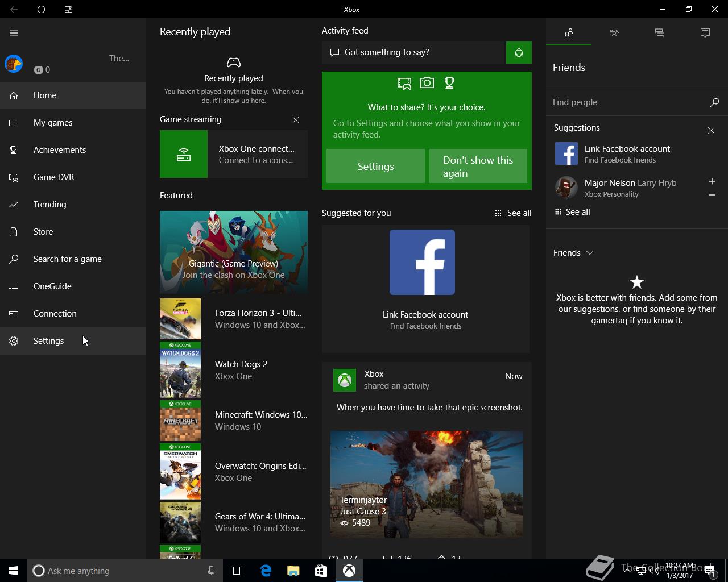Click the green share icon beside post box
The height and width of the screenshot is (582, 728).
[x=519, y=52]
